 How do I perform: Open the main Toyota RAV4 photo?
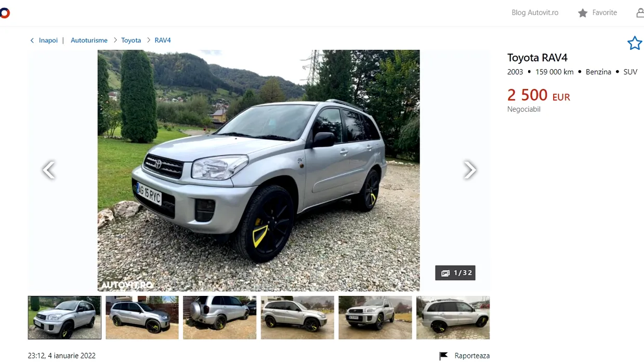tap(258, 171)
